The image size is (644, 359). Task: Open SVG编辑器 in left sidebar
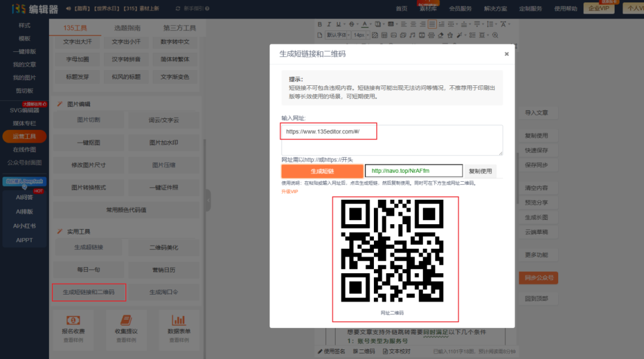(24, 110)
